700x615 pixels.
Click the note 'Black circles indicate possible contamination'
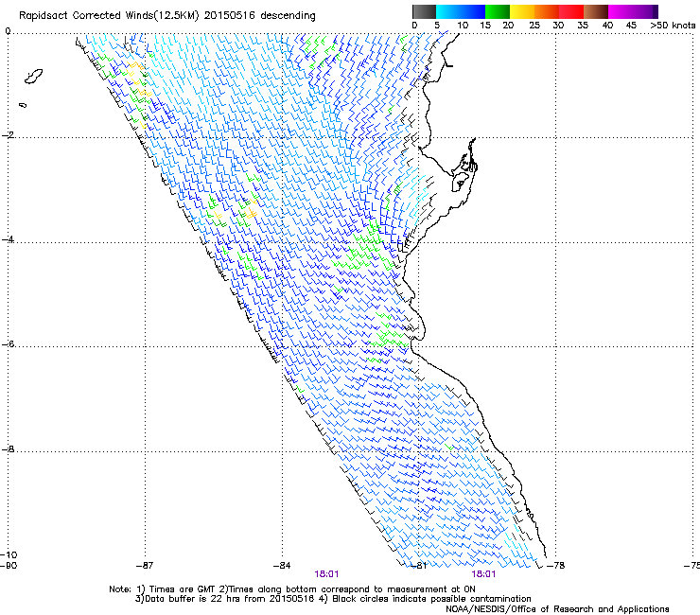[x=431, y=599]
